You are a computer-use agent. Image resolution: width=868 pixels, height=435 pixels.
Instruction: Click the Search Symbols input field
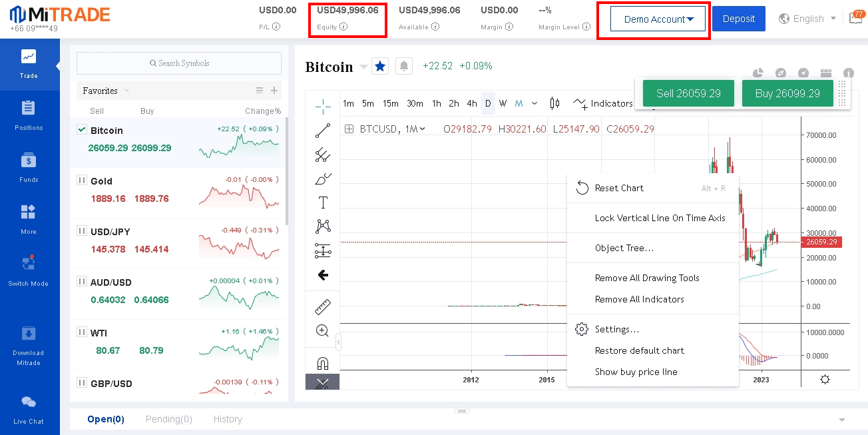point(179,63)
